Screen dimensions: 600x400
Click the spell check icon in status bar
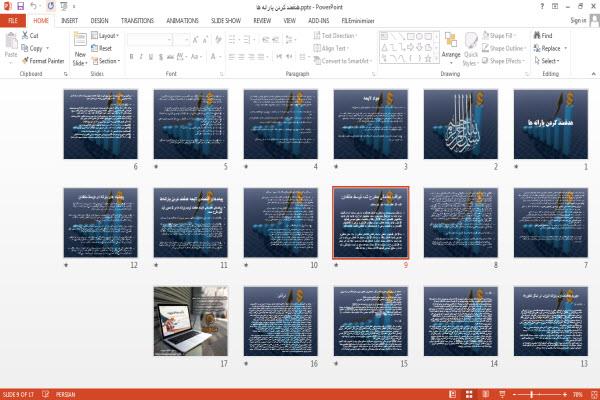(46, 394)
